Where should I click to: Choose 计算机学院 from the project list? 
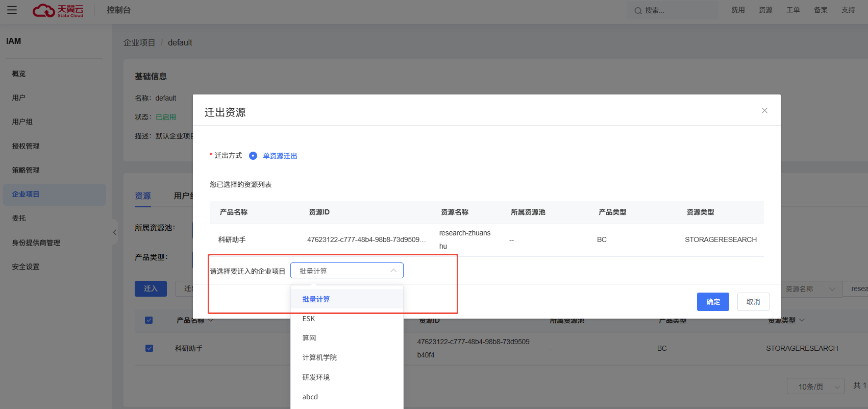[319, 357]
